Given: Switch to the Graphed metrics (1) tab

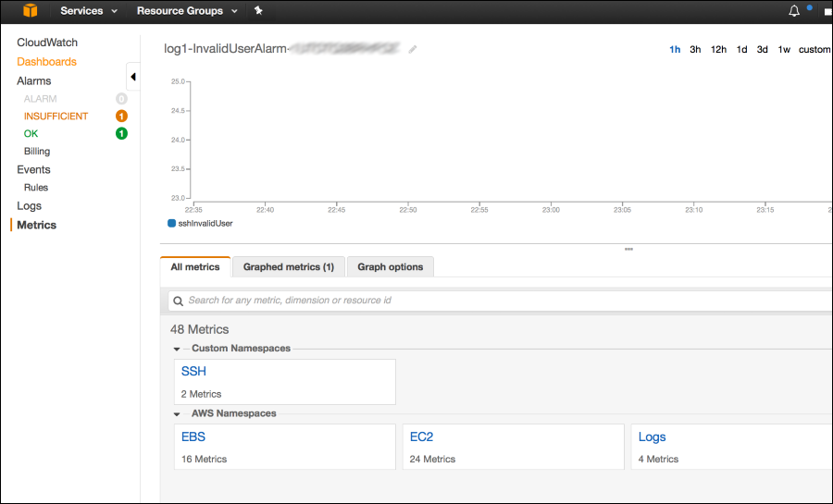Looking at the screenshot, I should click(x=289, y=267).
